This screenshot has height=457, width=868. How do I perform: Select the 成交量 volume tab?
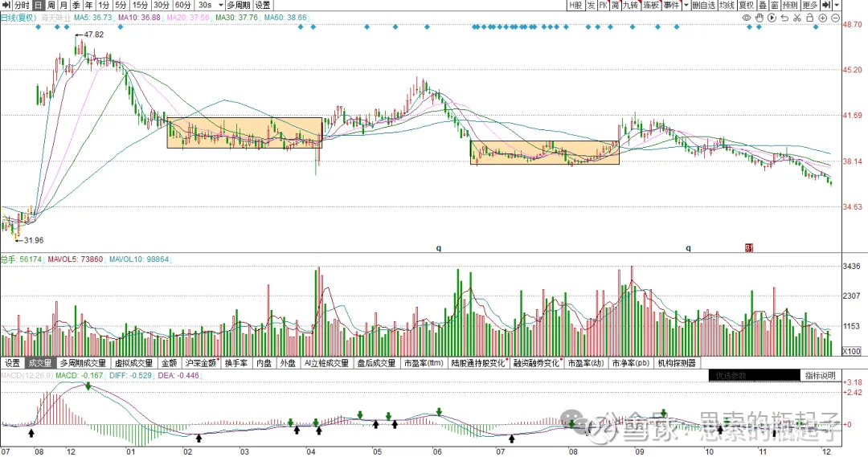click(40, 363)
